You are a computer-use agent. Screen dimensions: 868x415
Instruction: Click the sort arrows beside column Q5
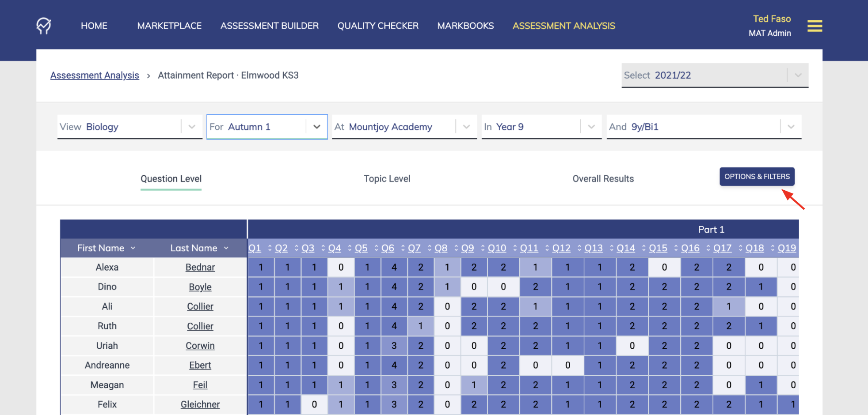[x=375, y=248]
